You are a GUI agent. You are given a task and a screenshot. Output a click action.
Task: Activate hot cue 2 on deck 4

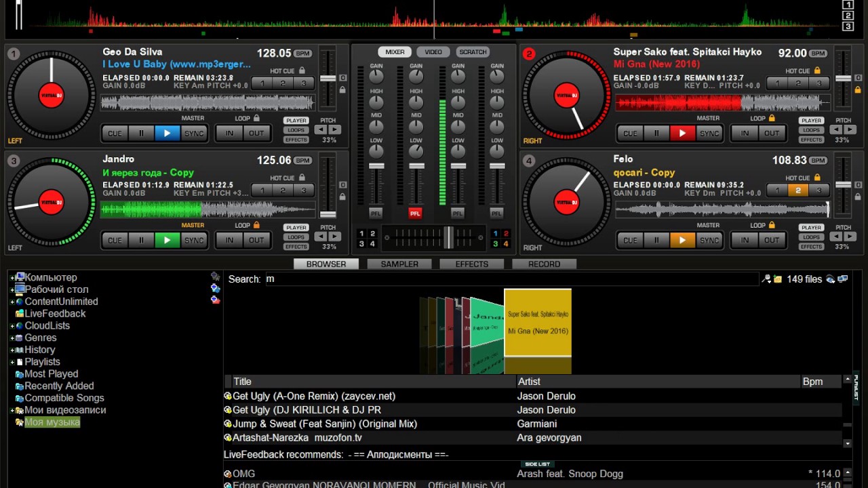(x=797, y=190)
